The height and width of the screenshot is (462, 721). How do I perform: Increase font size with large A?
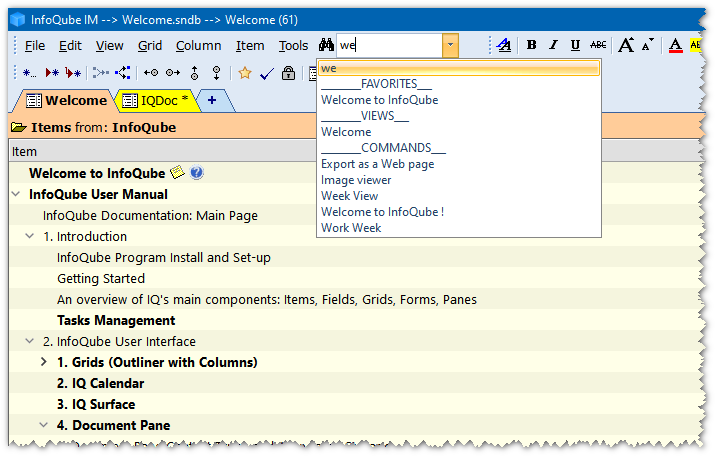pyautogui.click(x=626, y=45)
